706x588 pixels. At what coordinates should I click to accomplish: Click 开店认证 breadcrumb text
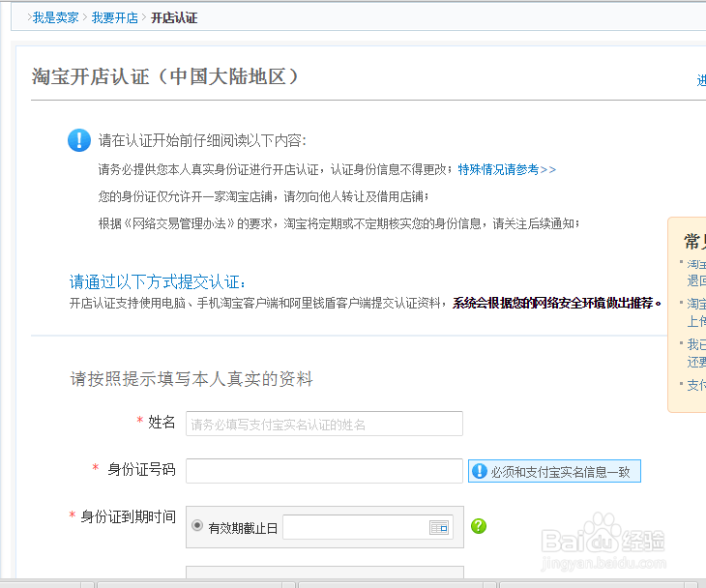pos(174,18)
